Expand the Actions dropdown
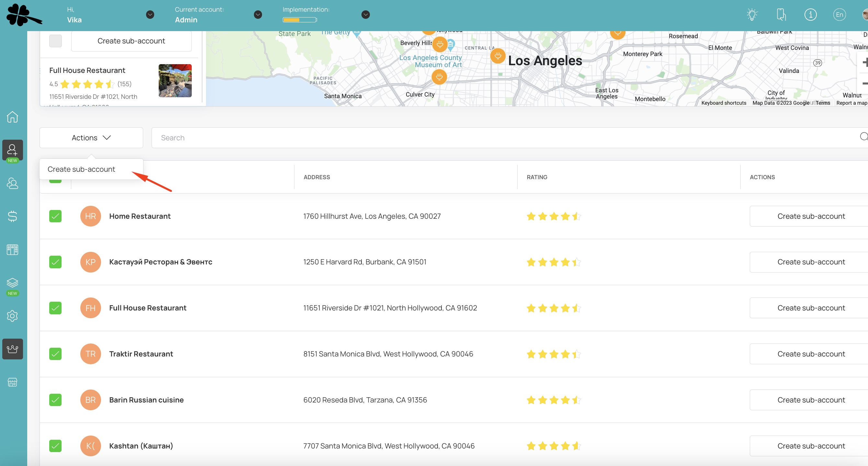This screenshot has width=868, height=466. (x=91, y=138)
